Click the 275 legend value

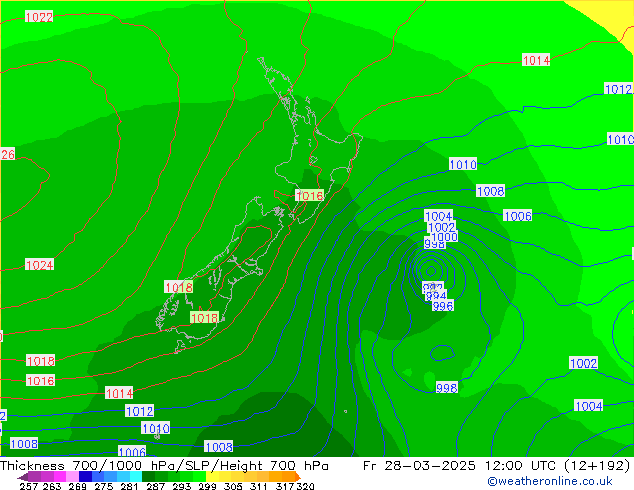click(x=104, y=486)
